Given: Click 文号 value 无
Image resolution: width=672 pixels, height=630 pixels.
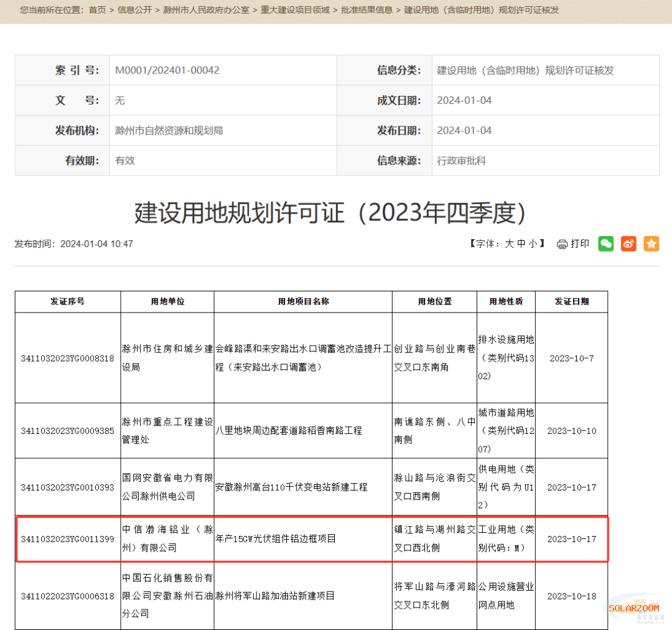Looking at the screenshot, I should [120, 100].
